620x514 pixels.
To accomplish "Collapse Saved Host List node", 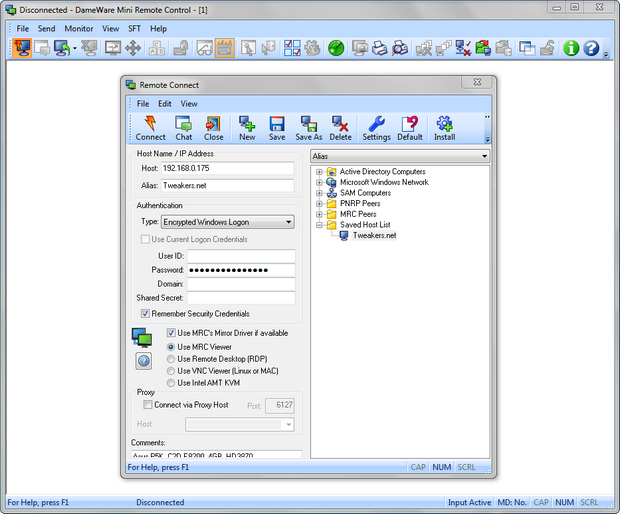I will point(319,225).
